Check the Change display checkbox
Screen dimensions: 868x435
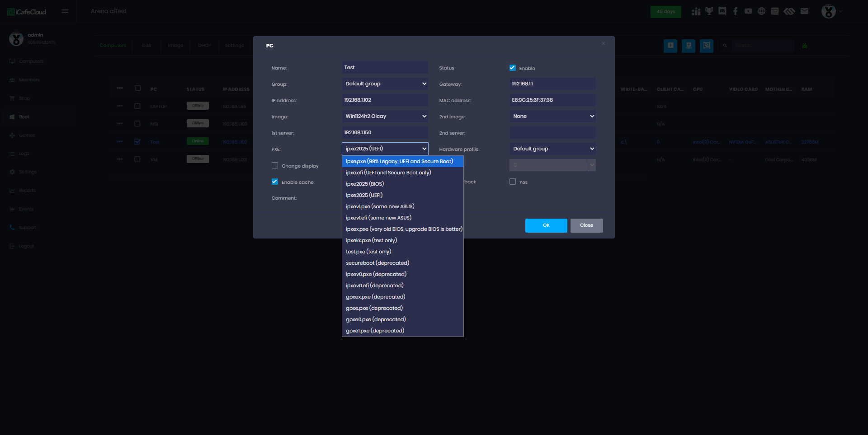pos(275,165)
